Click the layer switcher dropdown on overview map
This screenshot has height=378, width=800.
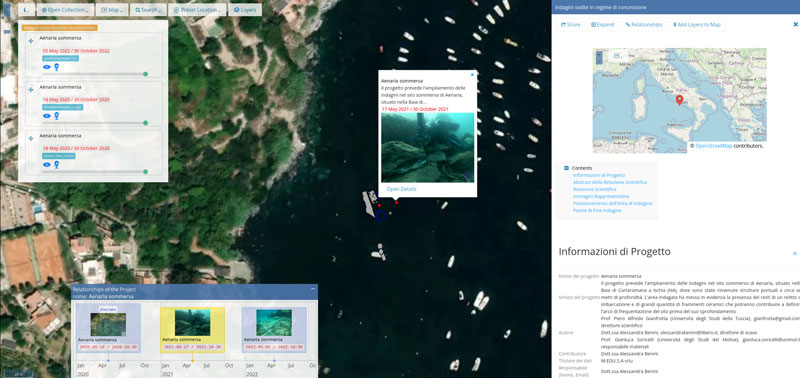tap(618, 55)
